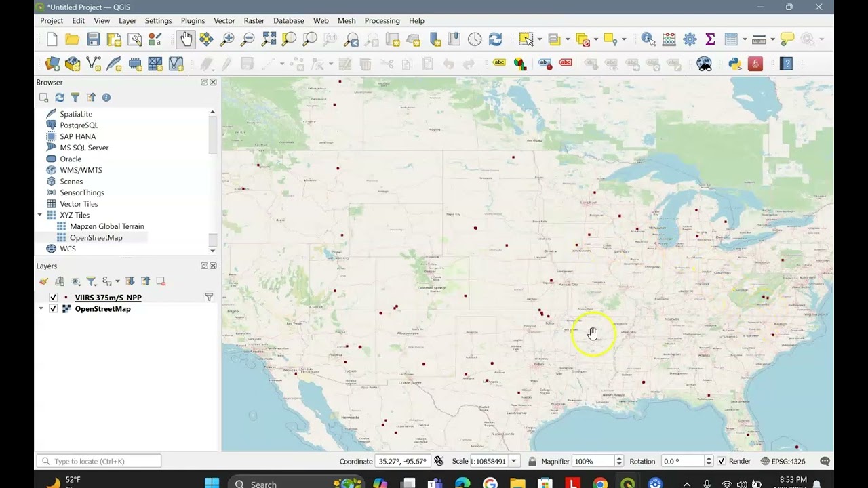Viewport: 868px width, 488px height.
Task: Open the Scale dropdown arrow
Action: (x=513, y=461)
